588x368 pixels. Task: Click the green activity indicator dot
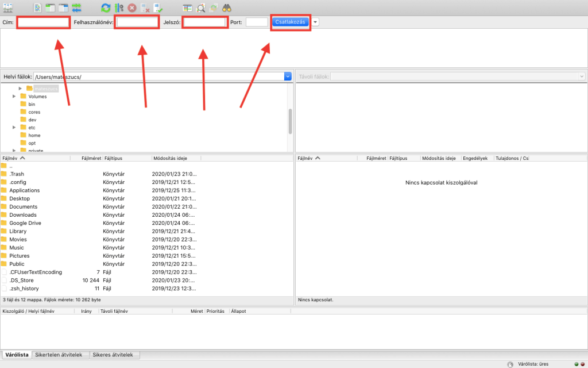coord(577,364)
